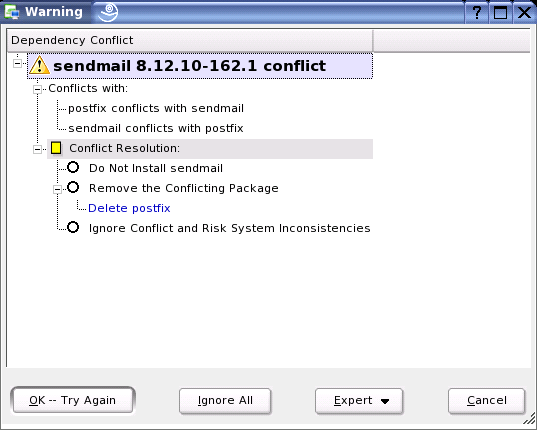Click the Ignore All button
The height and width of the screenshot is (430, 537).
pyautogui.click(x=225, y=401)
